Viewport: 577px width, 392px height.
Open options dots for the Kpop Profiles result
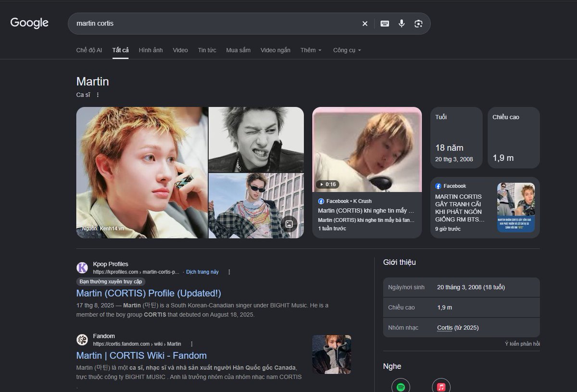tap(229, 272)
